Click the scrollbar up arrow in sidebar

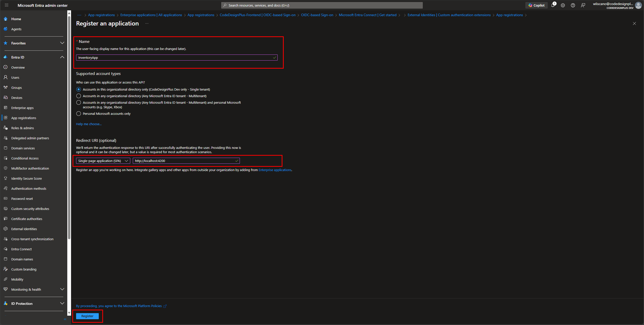pos(69,13)
